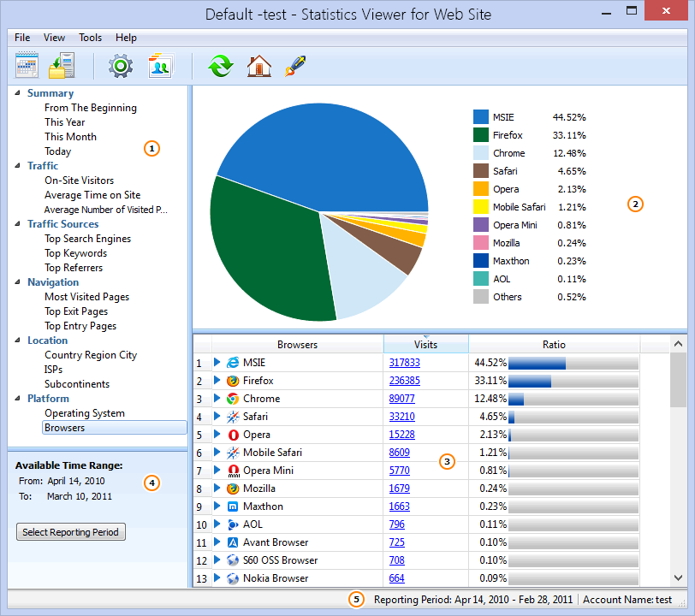Sort by the Visits column header
Image resolution: width=695 pixels, height=616 pixels.
click(x=425, y=344)
